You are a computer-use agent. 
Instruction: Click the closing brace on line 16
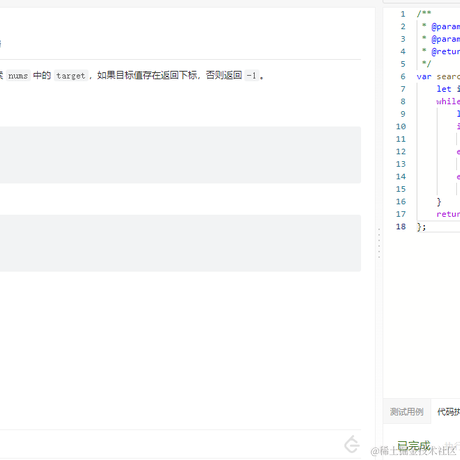[x=439, y=202]
